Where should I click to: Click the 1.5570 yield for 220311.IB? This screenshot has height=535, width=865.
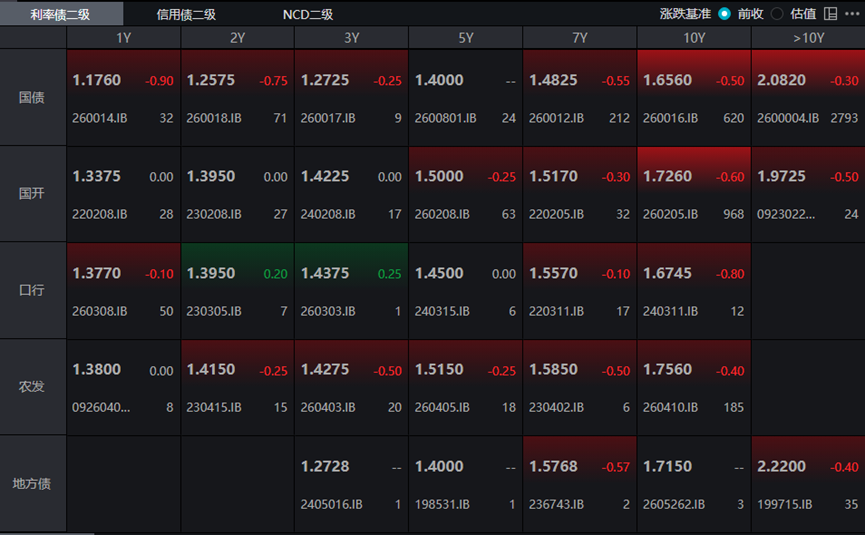[x=553, y=273]
